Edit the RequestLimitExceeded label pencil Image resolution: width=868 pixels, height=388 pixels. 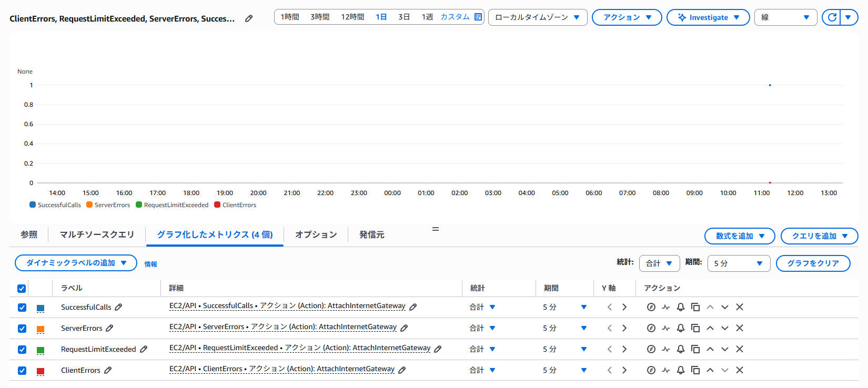(x=144, y=349)
